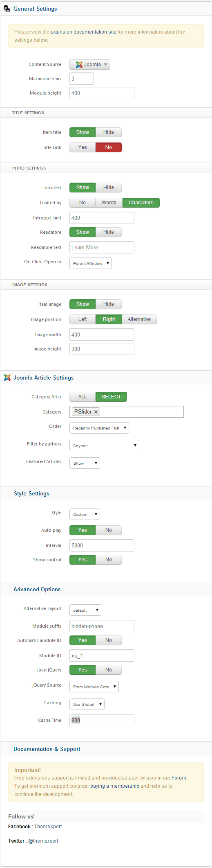This screenshot has width=212, height=868.
Task: Open the Caching dropdown
Action: pyautogui.click(x=87, y=704)
